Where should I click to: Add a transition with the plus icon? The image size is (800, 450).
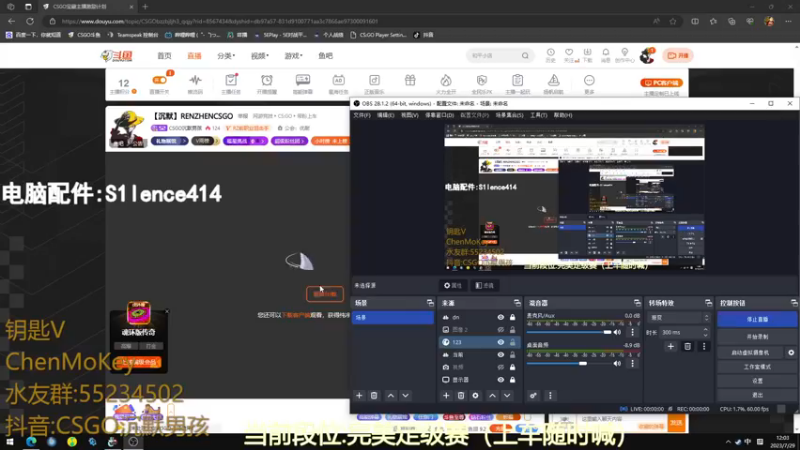coord(670,346)
